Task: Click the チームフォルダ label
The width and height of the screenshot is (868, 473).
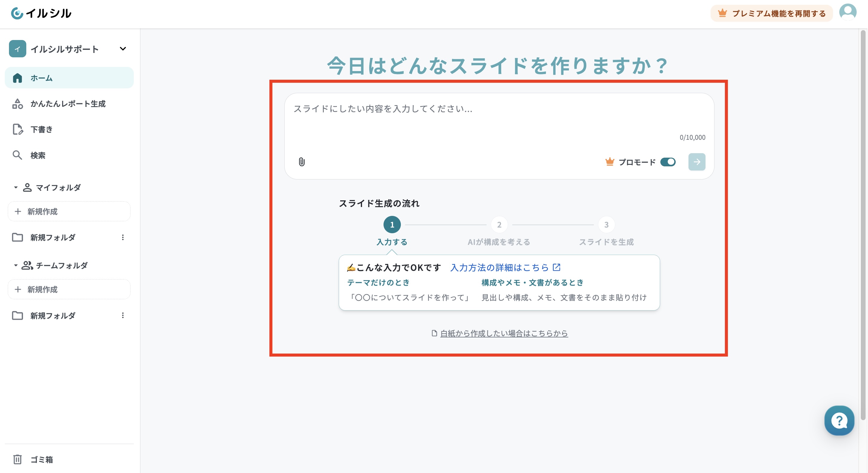Action: [62, 265]
